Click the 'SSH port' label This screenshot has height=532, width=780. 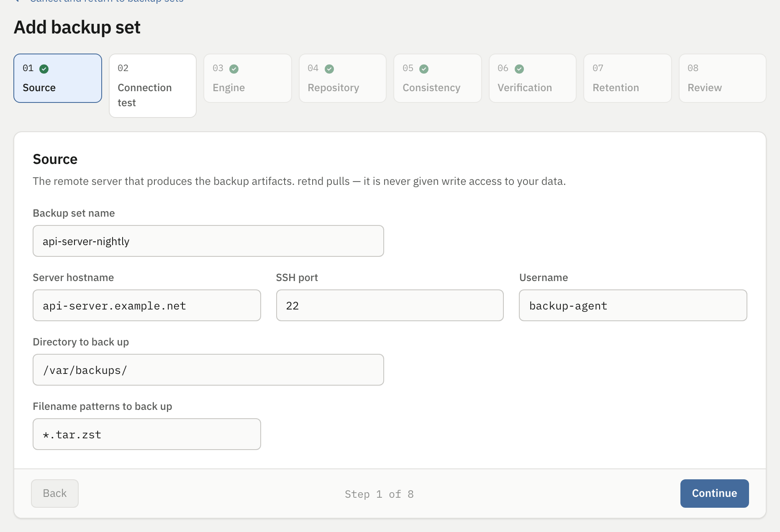pos(297,278)
